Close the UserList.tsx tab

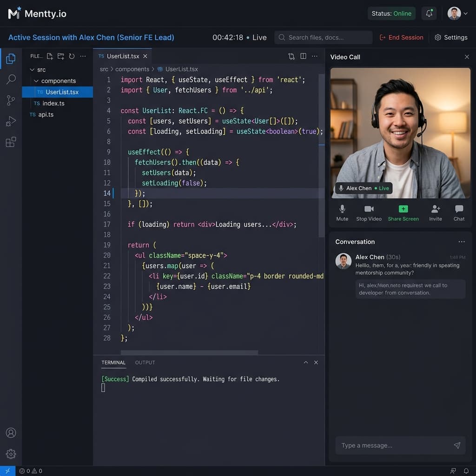point(145,56)
